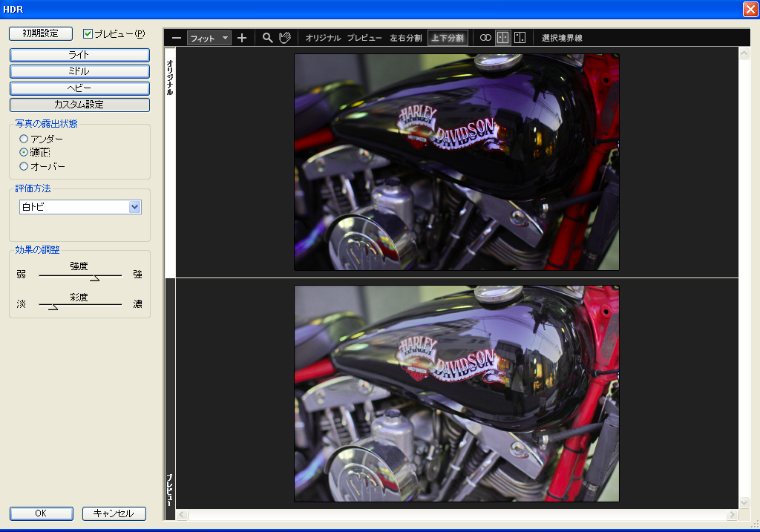Uncheck the プレビュー checkbox
Screen dimensions: 760x532
(x=88, y=33)
